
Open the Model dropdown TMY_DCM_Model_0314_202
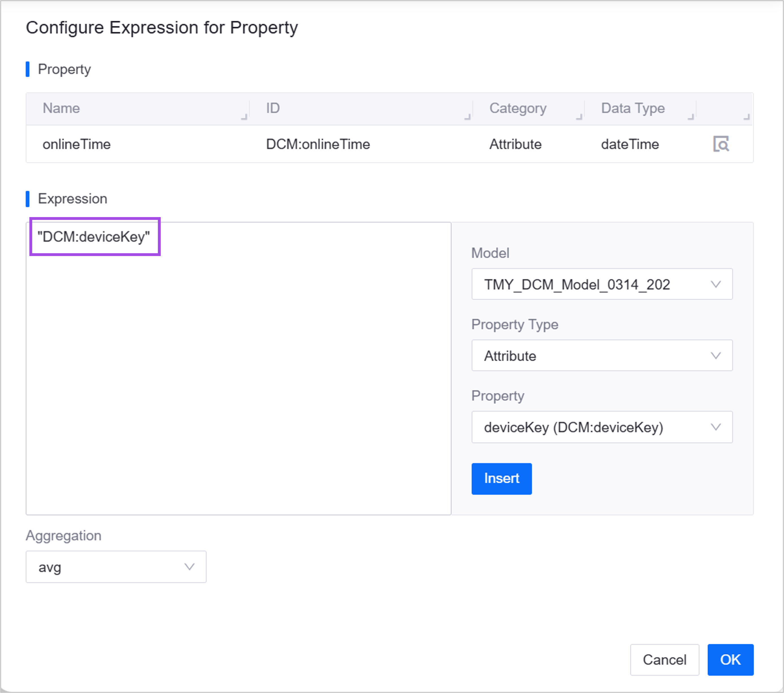coord(602,285)
